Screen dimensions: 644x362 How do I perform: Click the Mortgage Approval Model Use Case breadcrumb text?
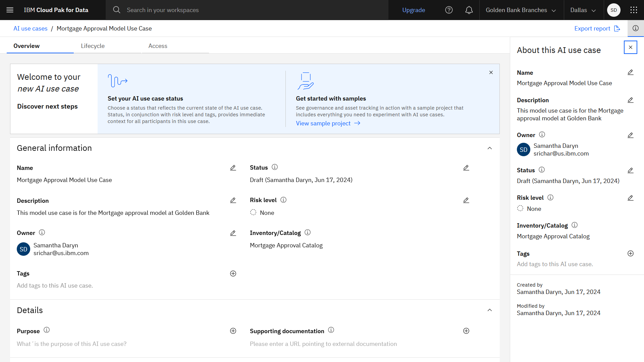(104, 28)
